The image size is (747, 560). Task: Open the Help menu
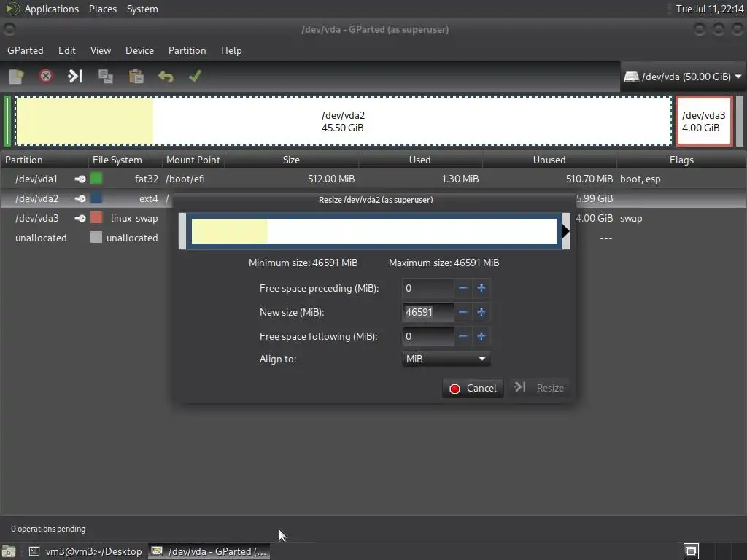231,50
